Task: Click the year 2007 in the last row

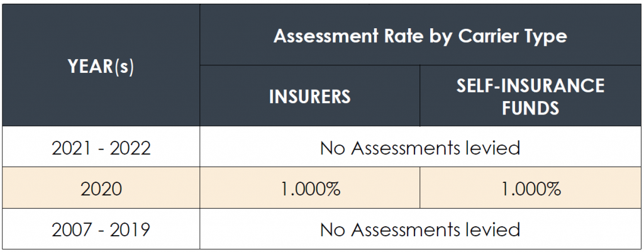Action: 72,229
